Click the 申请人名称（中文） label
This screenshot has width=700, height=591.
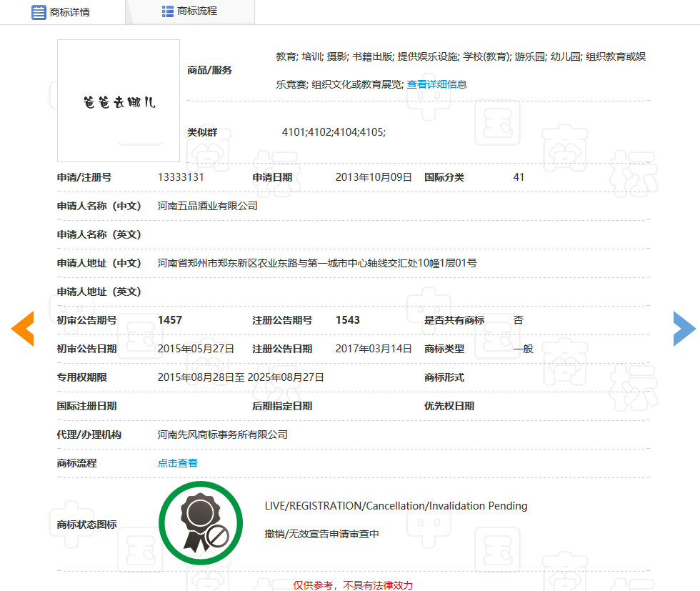[x=99, y=206]
